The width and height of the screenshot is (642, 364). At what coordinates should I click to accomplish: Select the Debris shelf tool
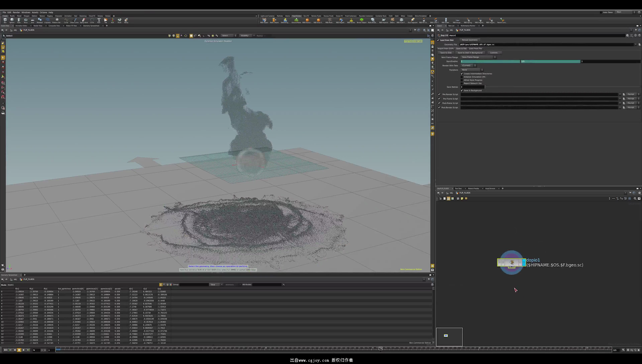pos(392,20)
